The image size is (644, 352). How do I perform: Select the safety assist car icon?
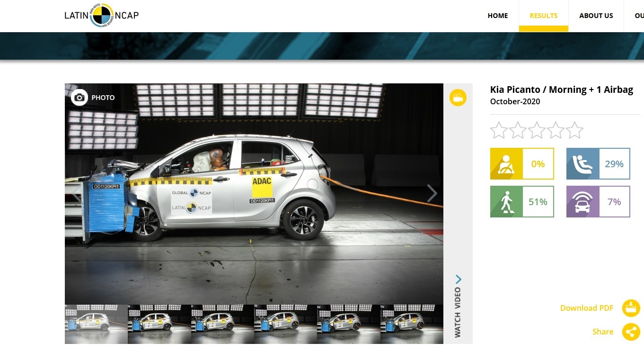[582, 202]
